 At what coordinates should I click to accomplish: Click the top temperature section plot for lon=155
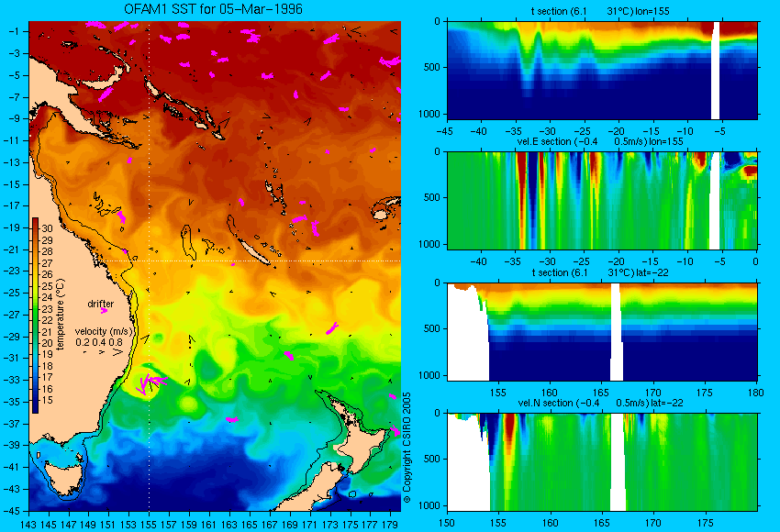[x=602, y=70]
